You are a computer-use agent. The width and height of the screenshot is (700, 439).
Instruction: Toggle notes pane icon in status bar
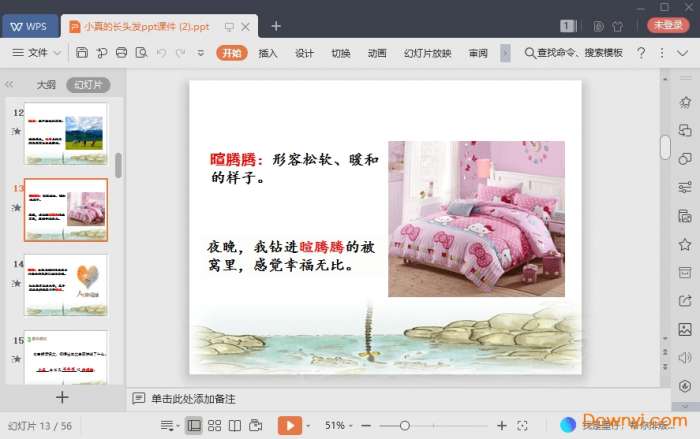pyautogui.click(x=167, y=426)
